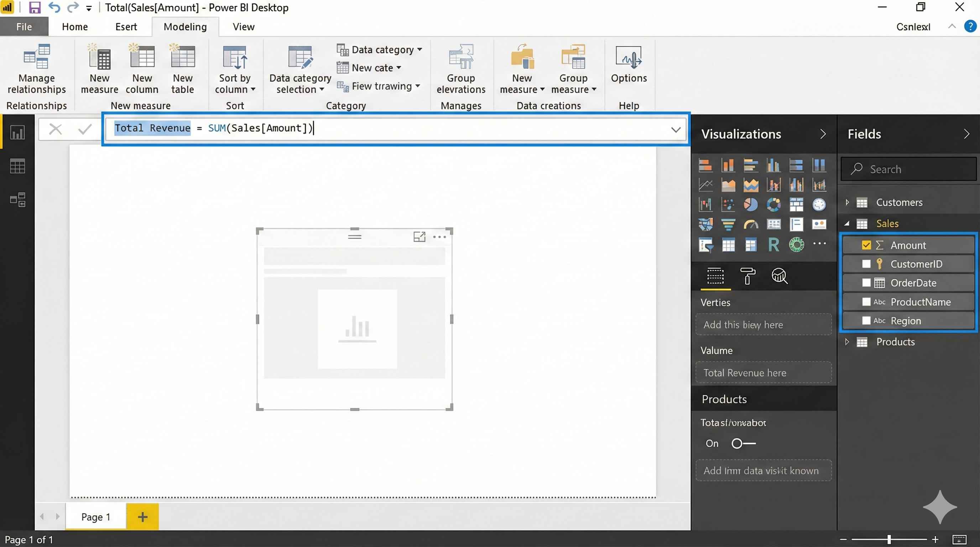Switch to the View ribbon tab
The height and width of the screenshot is (547, 980).
pos(244,27)
